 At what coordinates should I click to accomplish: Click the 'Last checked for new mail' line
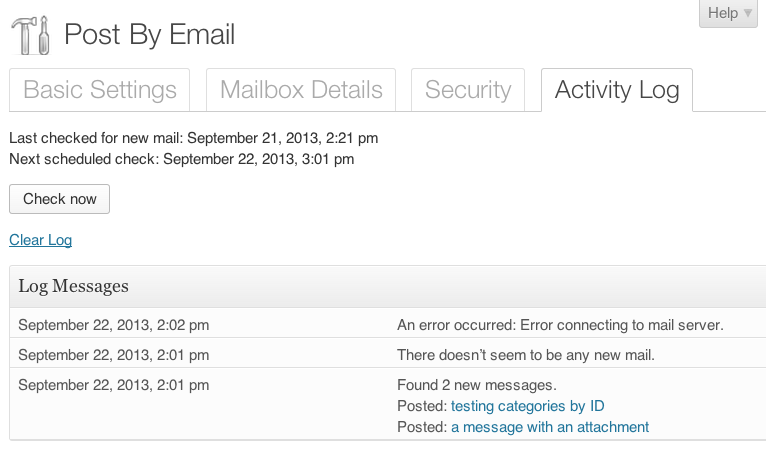click(193, 138)
